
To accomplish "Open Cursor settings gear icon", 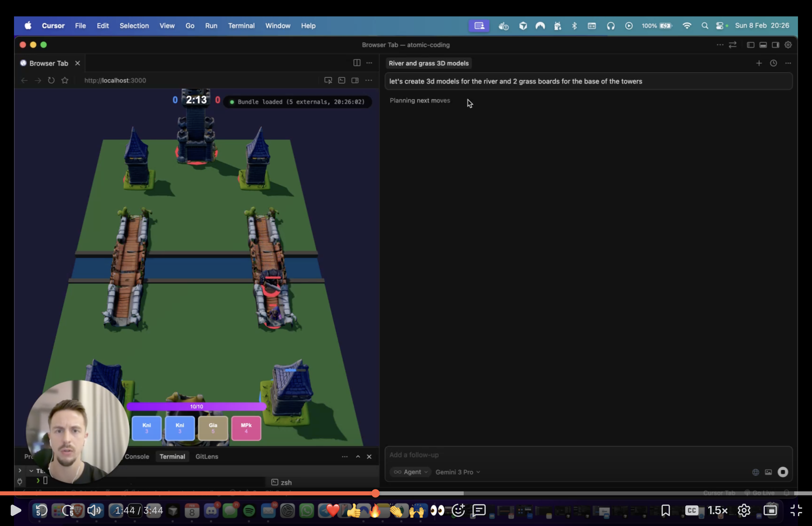I will point(788,45).
